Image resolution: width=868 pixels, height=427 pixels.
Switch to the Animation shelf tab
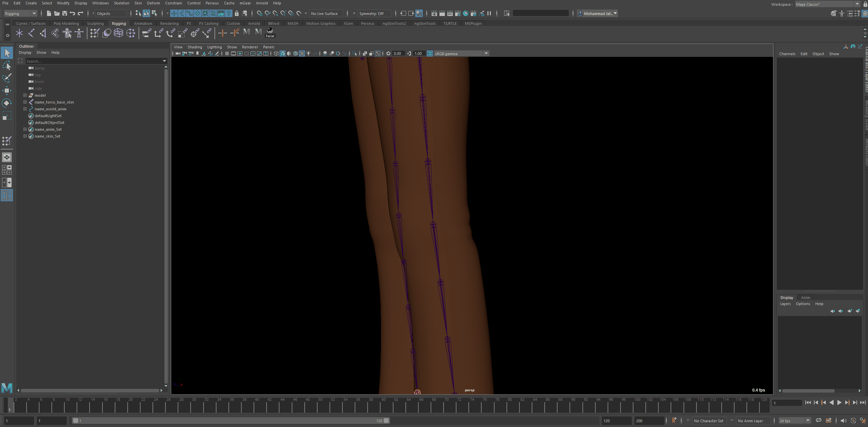(143, 23)
